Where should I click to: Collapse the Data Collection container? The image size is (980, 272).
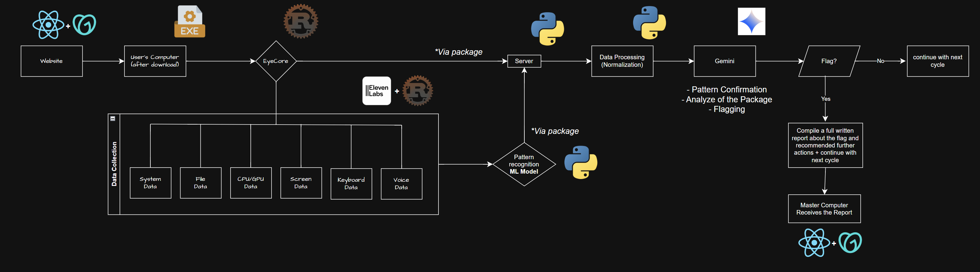pyautogui.click(x=113, y=119)
